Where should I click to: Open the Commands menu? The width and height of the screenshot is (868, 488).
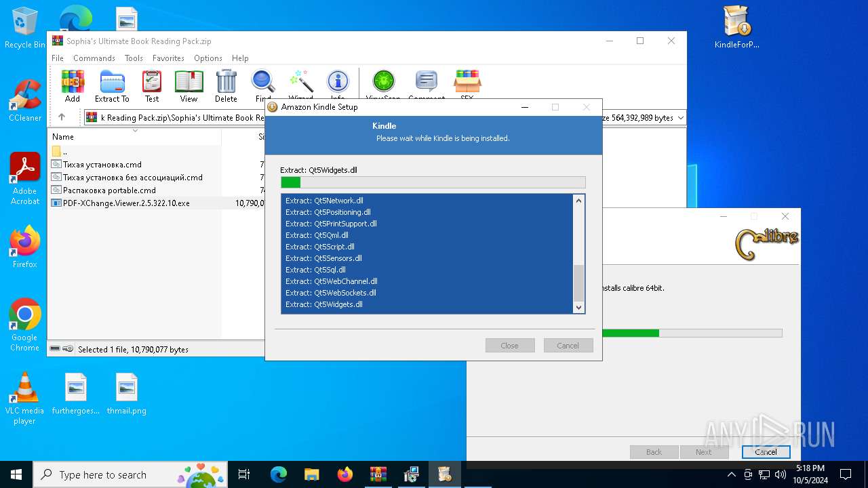[94, 58]
